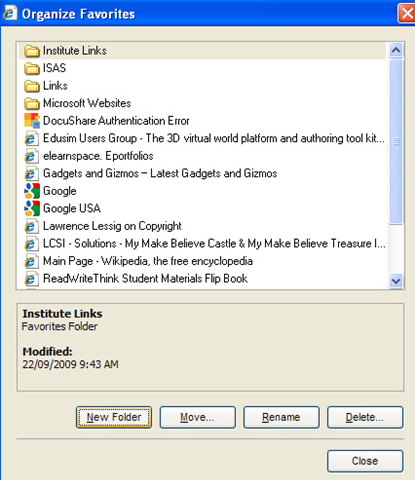Close the Organize Favorites dialog via red X
Viewport: 415px width, 480px height.
(x=407, y=14)
